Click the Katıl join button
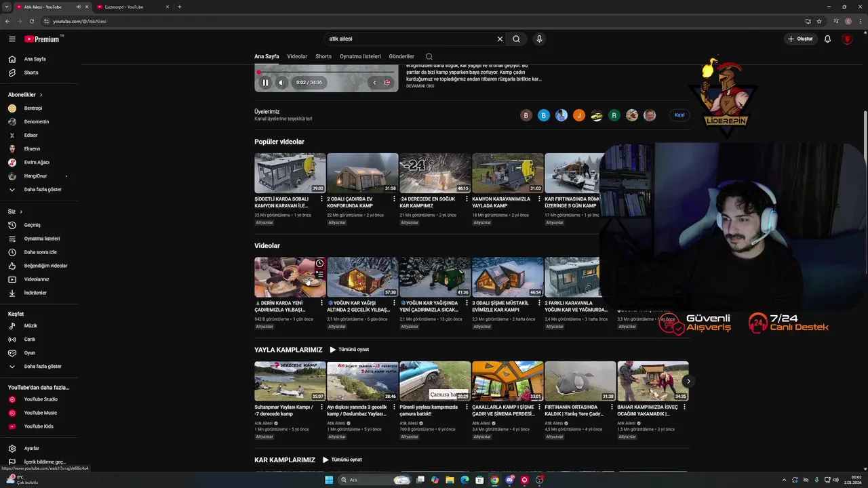Viewport: 868px width, 488px height. click(x=679, y=115)
